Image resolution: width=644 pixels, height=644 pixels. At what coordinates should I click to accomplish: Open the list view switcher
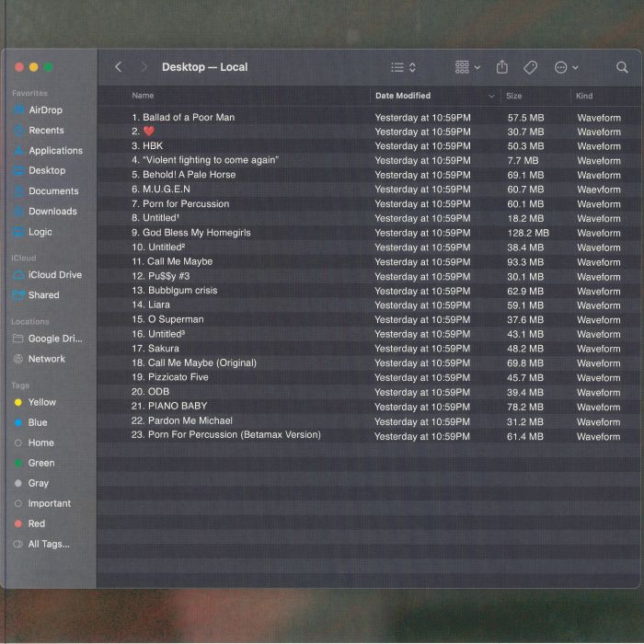click(403, 67)
